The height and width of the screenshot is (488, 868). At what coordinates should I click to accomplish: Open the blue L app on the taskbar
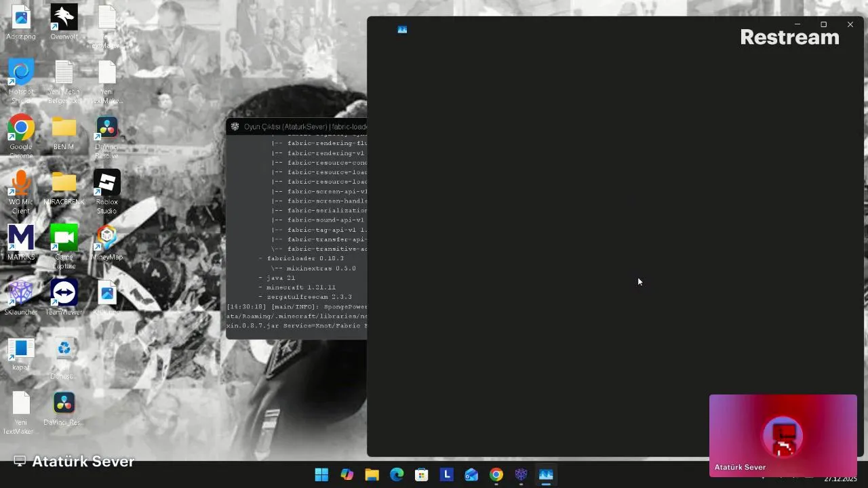click(x=446, y=475)
